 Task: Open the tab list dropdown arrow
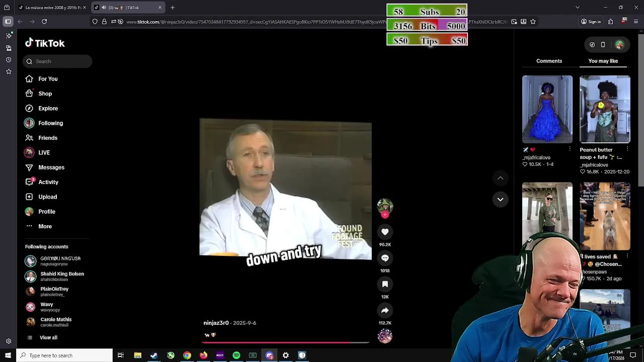point(577,8)
